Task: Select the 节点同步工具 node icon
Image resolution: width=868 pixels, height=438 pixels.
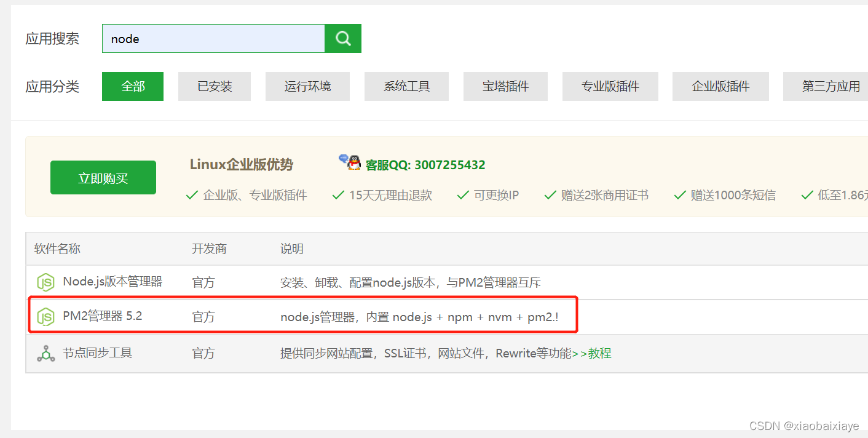Action: coord(45,352)
